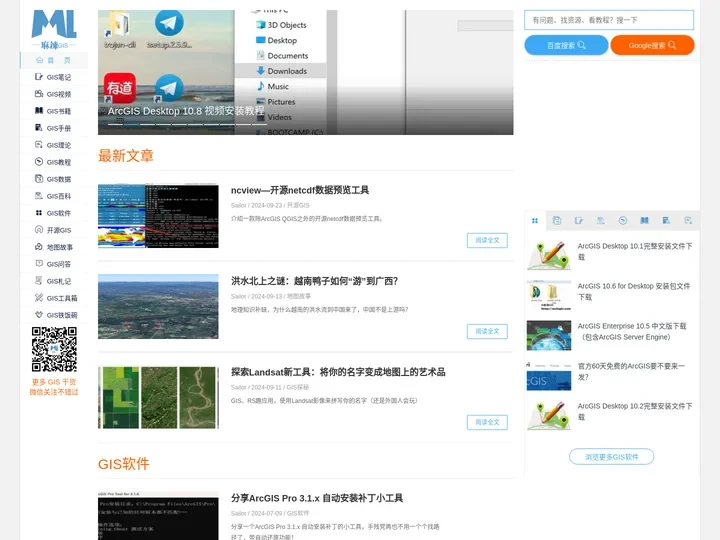This screenshot has width=720, height=540.
Task: Open the 洪水北上之谜 article thumbnail
Action: (158, 307)
